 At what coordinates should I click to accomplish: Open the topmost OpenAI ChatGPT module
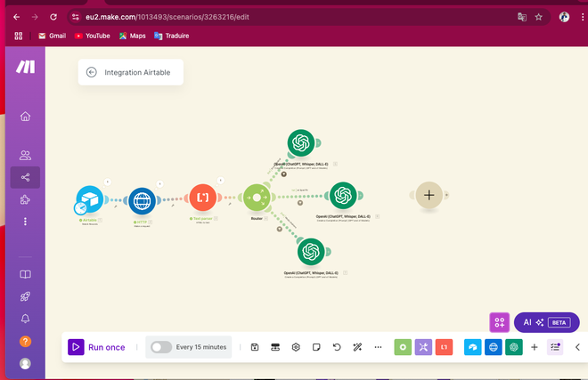pos(301,142)
